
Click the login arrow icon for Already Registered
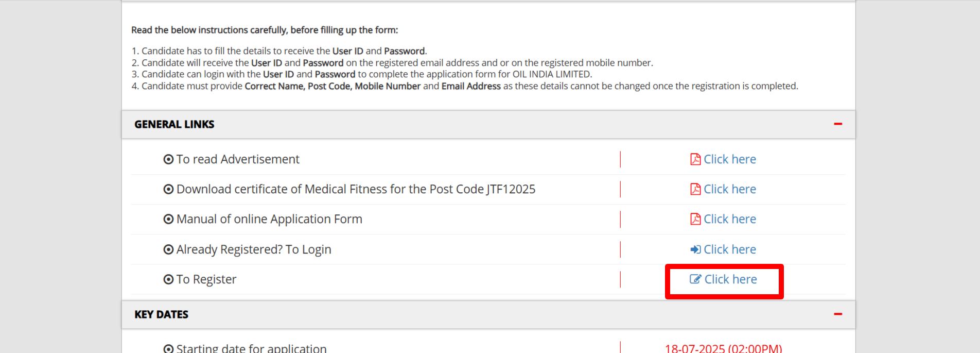(695, 249)
